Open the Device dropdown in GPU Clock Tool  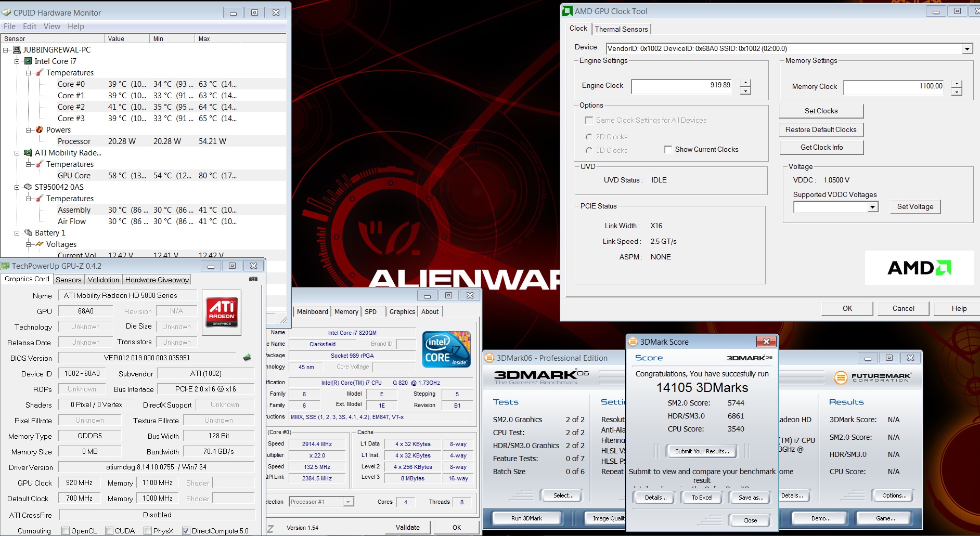click(x=968, y=49)
